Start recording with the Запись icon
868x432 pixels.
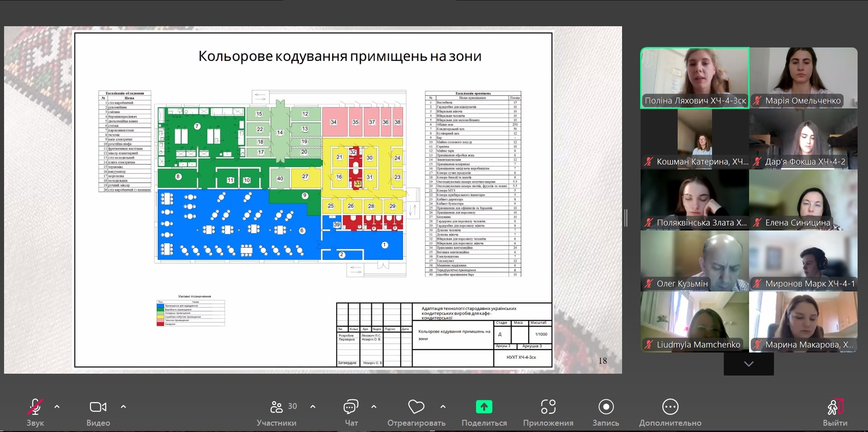click(606, 407)
